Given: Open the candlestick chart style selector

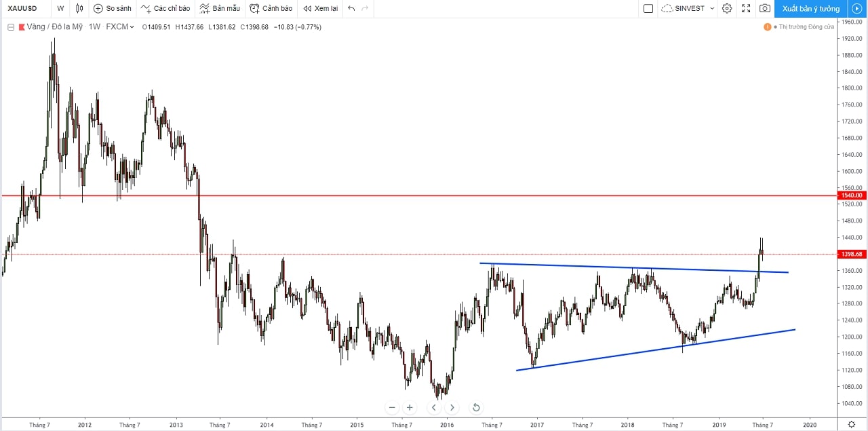Looking at the screenshot, I should coord(79,9).
